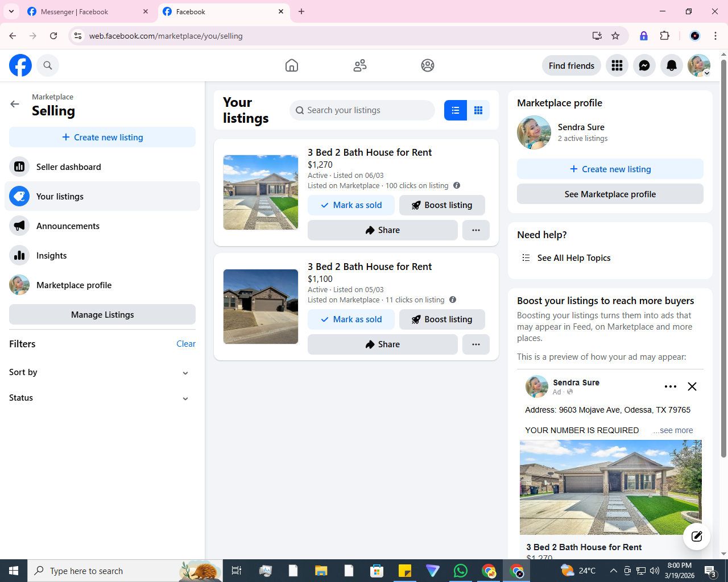The height and width of the screenshot is (582, 728).
Task: Expand the Sort by filter
Action: 102,372
